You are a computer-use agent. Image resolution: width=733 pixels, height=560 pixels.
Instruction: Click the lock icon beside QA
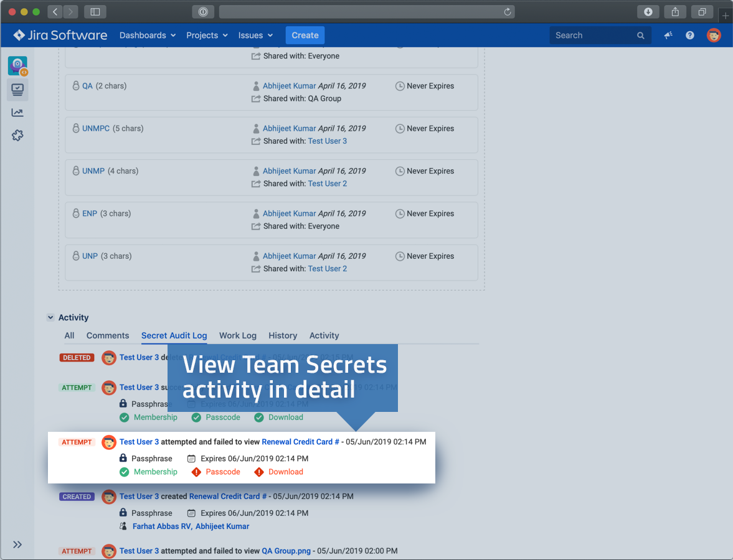(76, 85)
